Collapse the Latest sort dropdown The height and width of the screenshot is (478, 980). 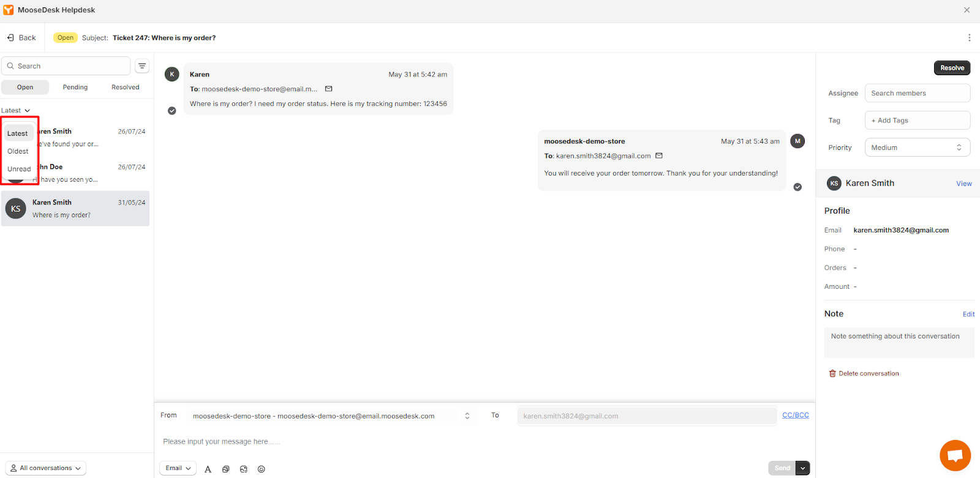15,111
